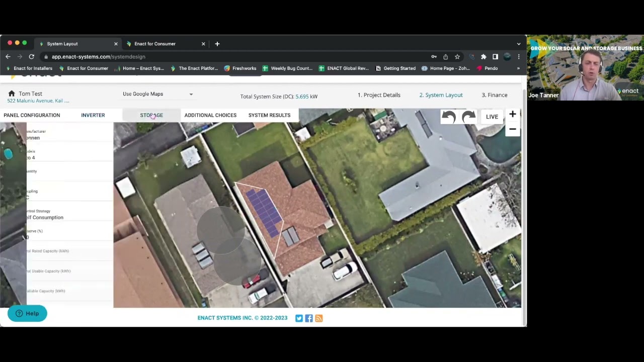Open the Help widget
The height and width of the screenshot is (362, 644).
coord(27,313)
